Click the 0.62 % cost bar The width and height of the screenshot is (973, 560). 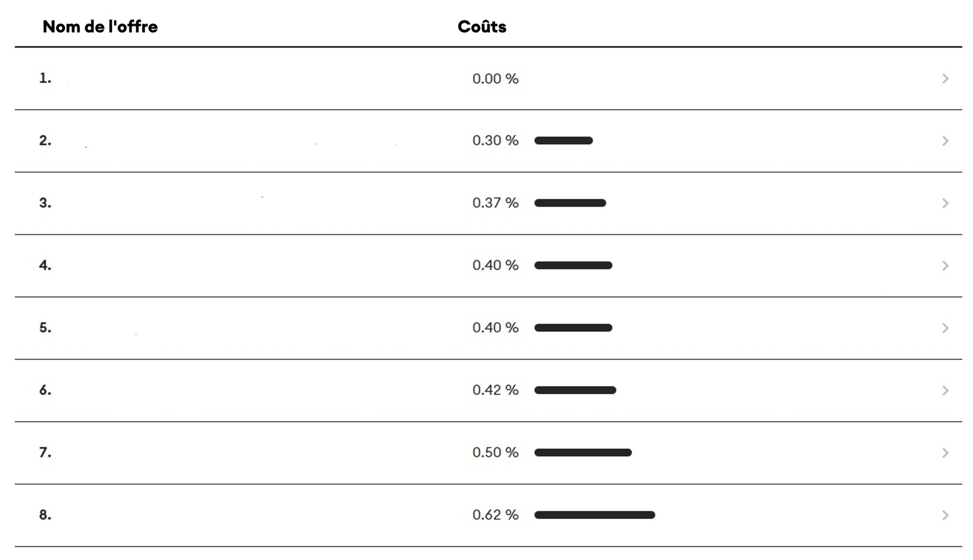click(595, 515)
